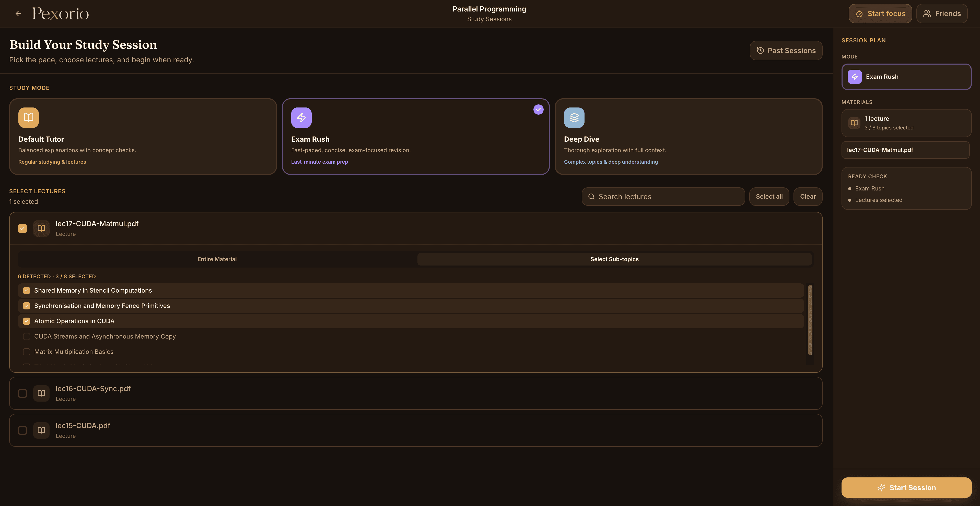Check CUDA Streams and Asynchronous Memory Copy
Image resolution: width=980 pixels, height=506 pixels.
[x=27, y=336]
